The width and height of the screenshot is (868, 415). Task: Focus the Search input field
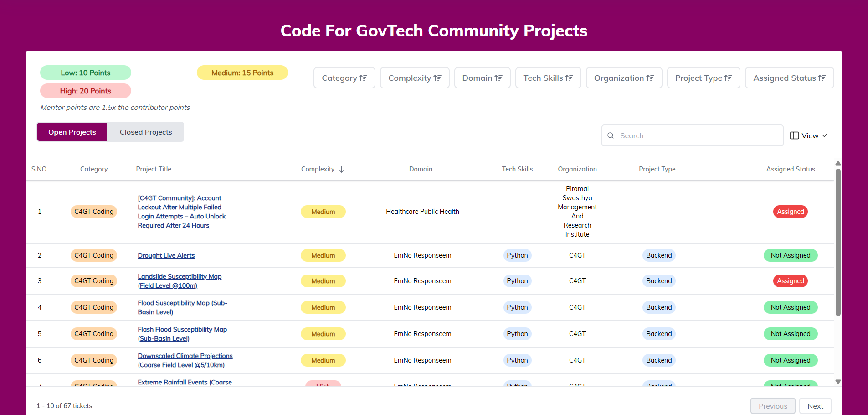pyautogui.click(x=697, y=135)
